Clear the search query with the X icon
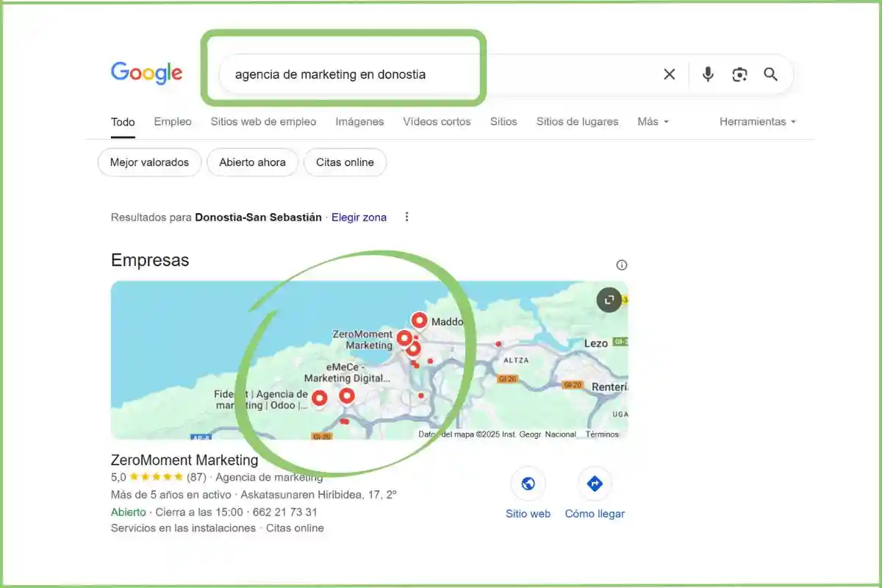Viewport: 882px width, 588px height. click(669, 73)
